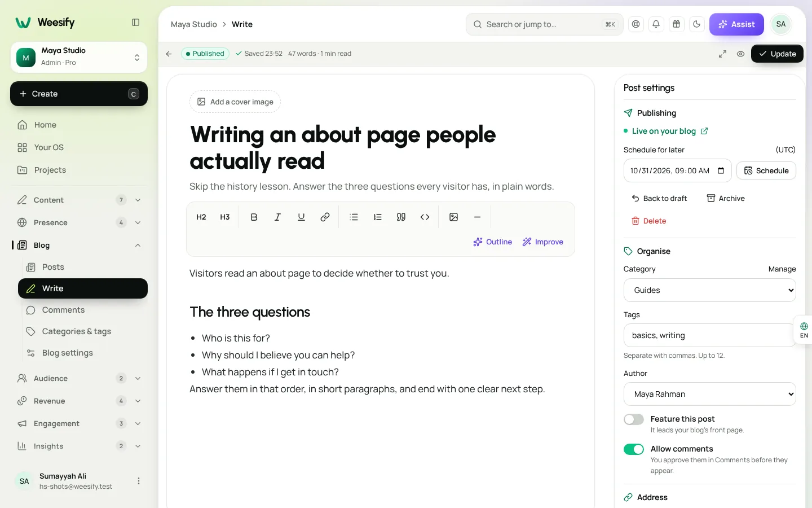Expand the Content section
Image resolution: width=812 pixels, height=508 pixels.
click(79, 200)
